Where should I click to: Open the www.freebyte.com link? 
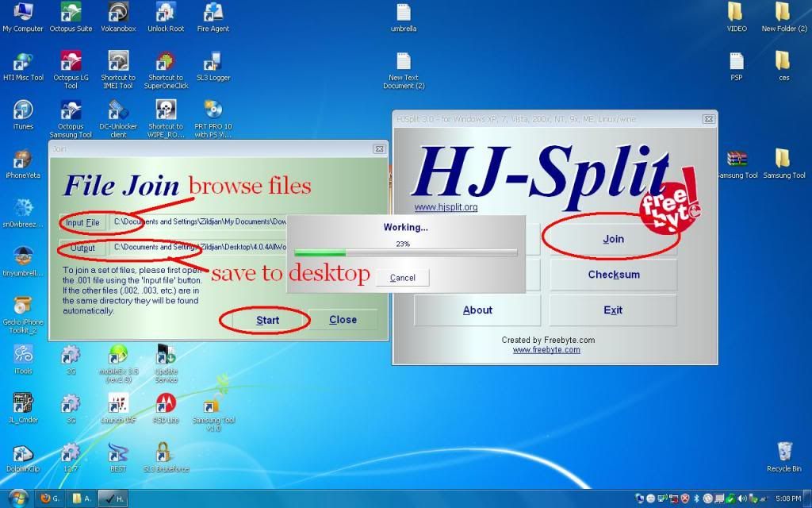tap(546, 349)
